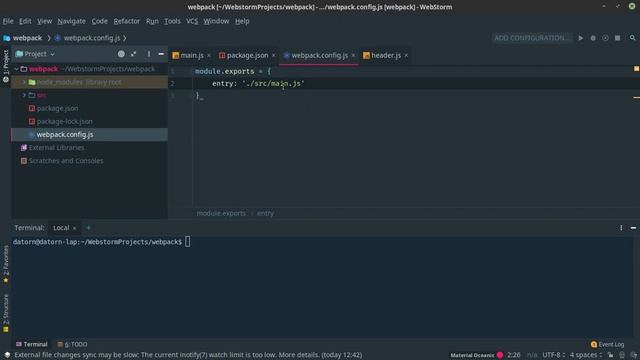Hide the Terminal tool window
Viewport: 640px width, 360px height.
point(633,228)
